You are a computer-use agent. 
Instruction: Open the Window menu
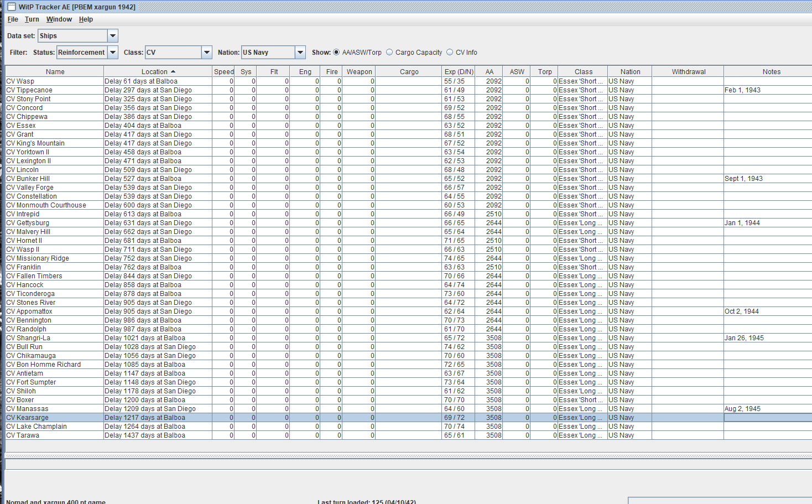tap(59, 19)
